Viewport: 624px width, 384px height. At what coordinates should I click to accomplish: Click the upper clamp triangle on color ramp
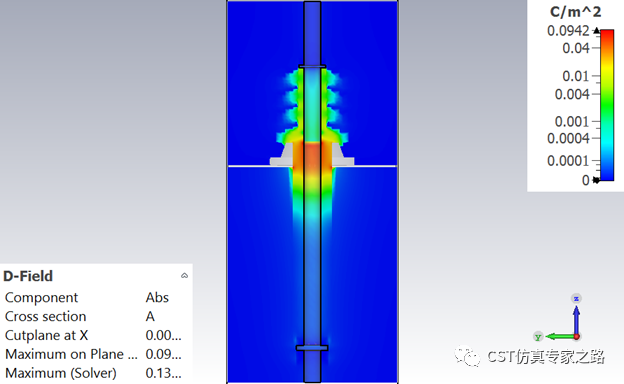[596, 31]
